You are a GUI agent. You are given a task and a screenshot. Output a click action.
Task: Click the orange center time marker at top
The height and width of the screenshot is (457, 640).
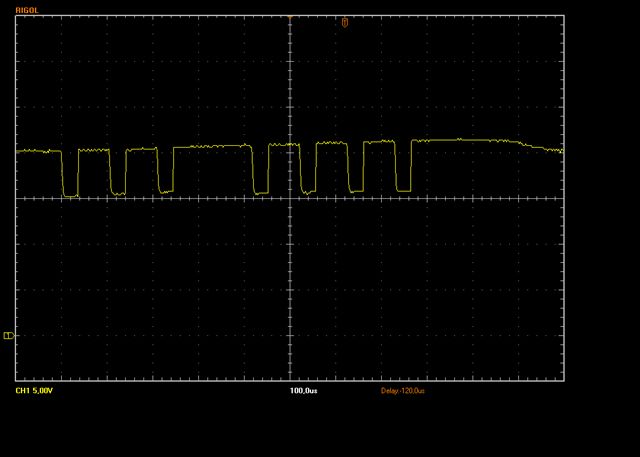(x=290, y=17)
